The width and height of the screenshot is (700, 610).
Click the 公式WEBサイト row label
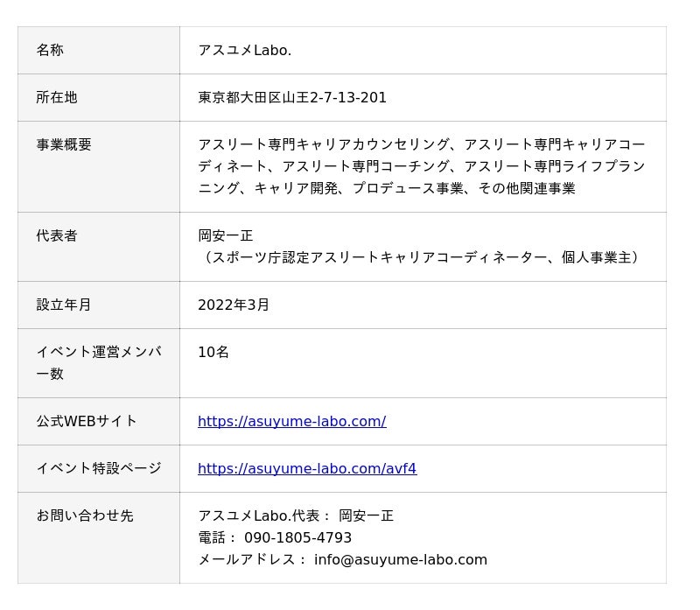click(87, 421)
